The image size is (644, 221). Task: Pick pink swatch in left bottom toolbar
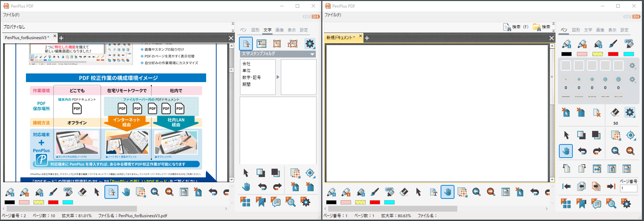[24, 202]
